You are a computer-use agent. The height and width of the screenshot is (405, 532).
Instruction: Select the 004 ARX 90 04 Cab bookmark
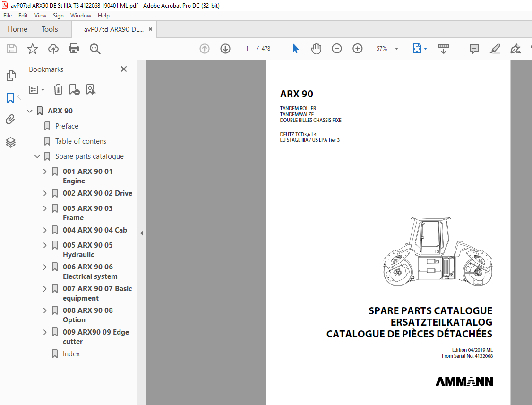[95, 230]
